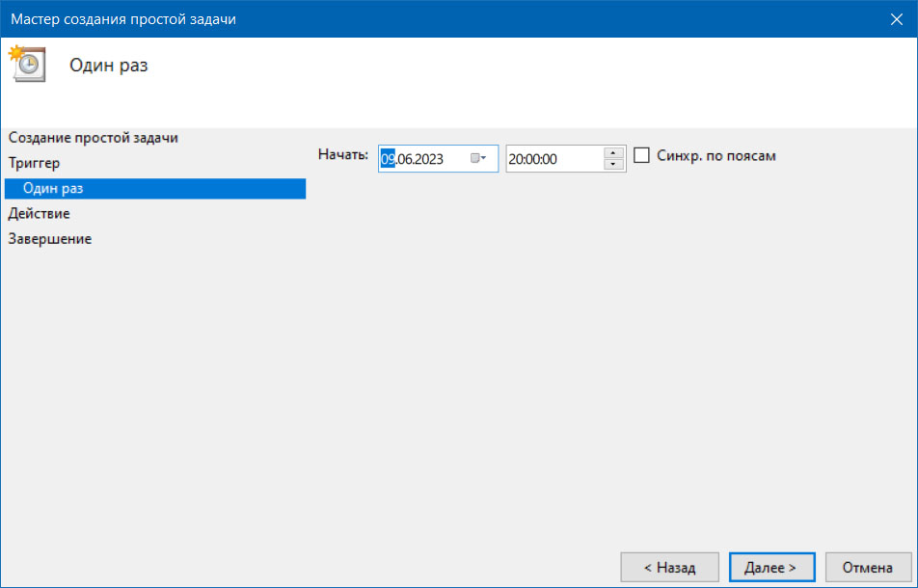Click the Далее > button
This screenshot has width=918, height=588.
[771, 567]
